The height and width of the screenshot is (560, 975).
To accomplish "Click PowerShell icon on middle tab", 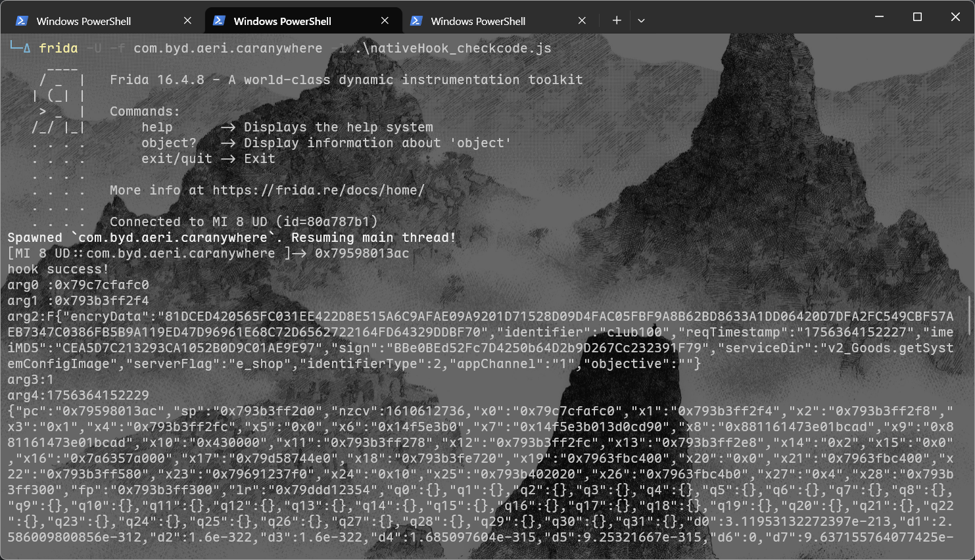I will click(219, 21).
